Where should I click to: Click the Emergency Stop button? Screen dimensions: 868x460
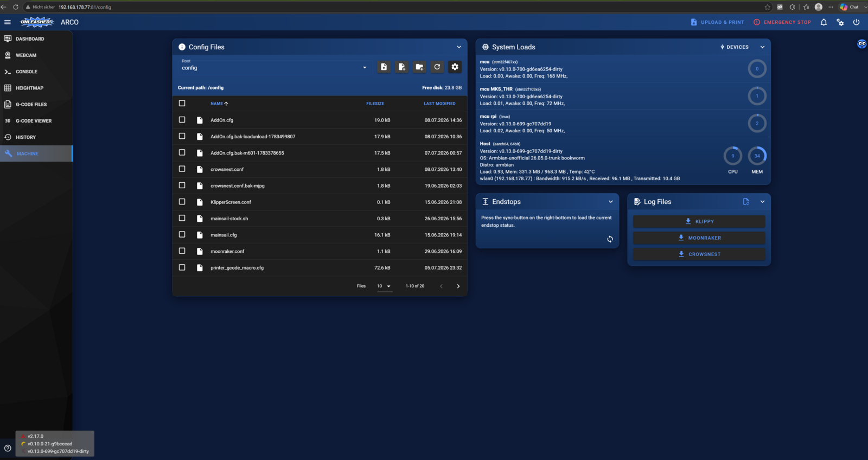click(x=782, y=22)
